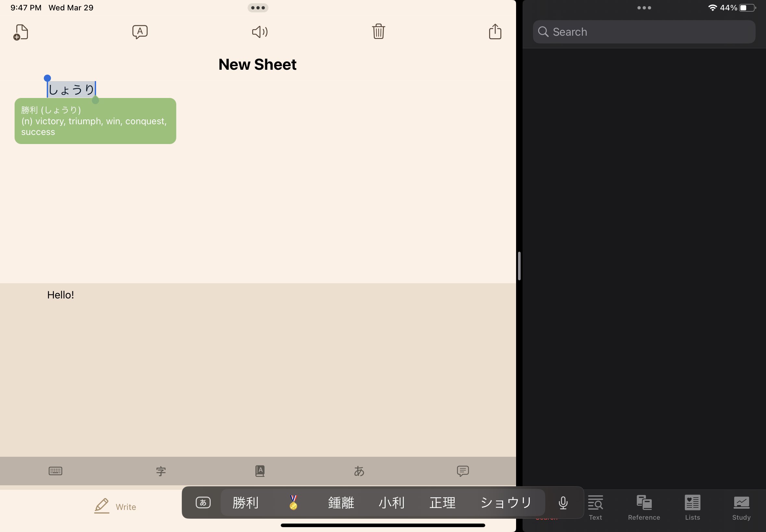Toggle Japanese keyboard あ switcher

click(x=203, y=502)
